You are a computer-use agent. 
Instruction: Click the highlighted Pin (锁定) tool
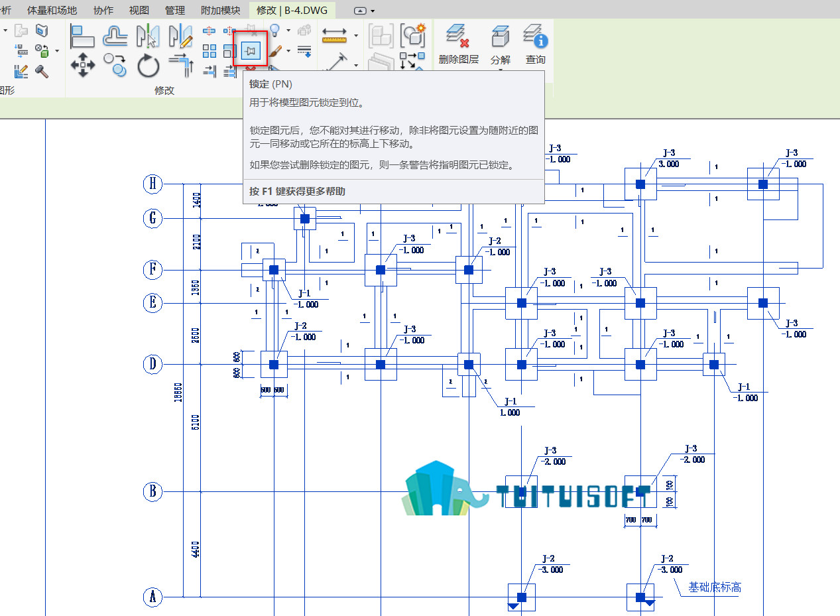click(251, 50)
